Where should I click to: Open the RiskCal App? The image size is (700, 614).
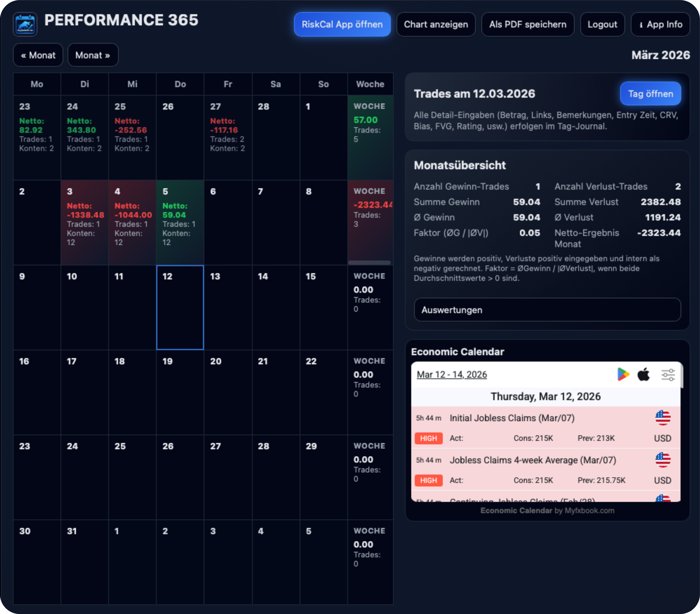(x=342, y=24)
